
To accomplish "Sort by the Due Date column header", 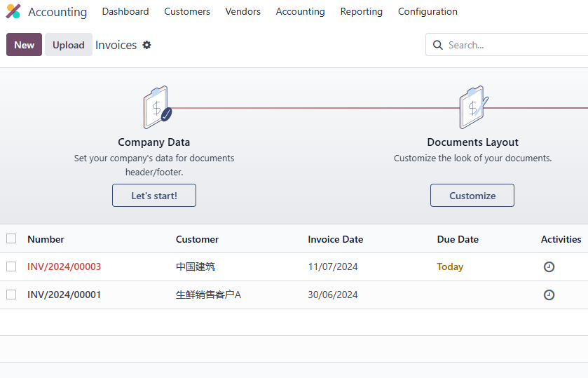I will 458,239.
